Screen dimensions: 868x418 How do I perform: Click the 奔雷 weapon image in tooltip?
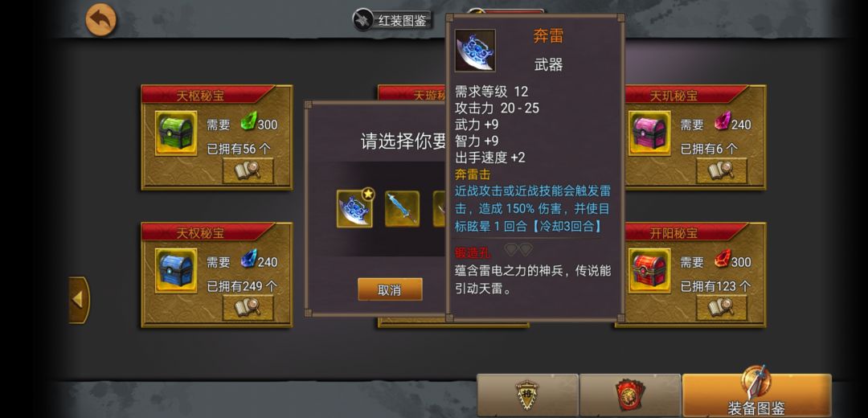(x=475, y=51)
